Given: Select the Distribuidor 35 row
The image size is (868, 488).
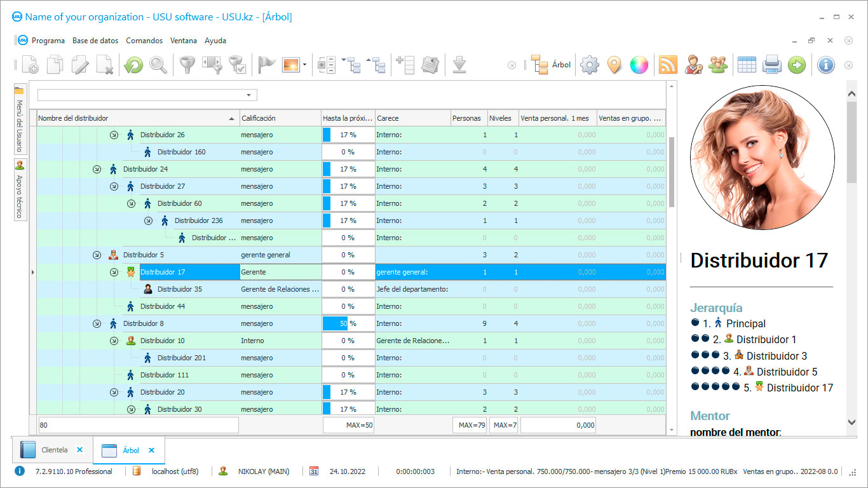Looking at the screenshot, I should coord(351,289).
